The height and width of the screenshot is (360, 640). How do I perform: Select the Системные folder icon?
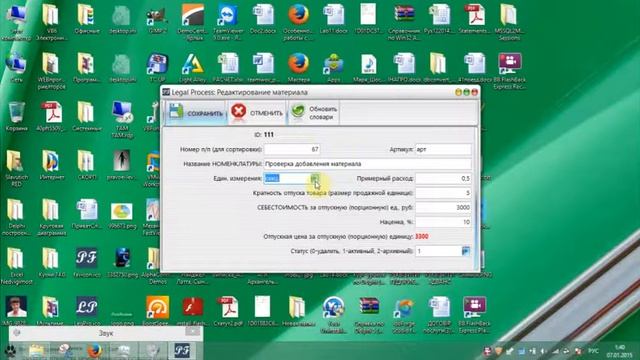tap(87, 116)
